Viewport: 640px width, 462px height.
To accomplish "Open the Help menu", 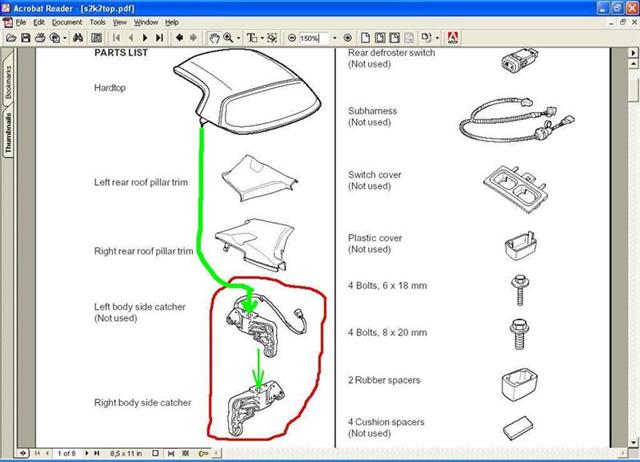I will coord(172,22).
